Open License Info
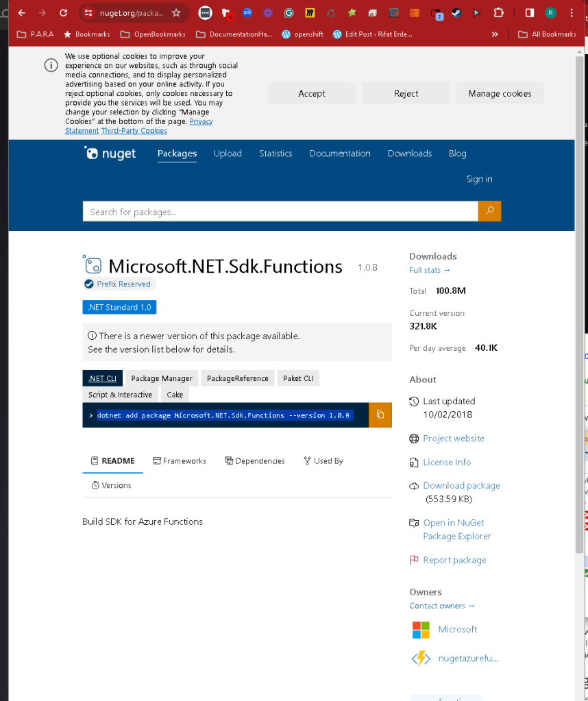This screenshot has width=588, height=701. pyautogui.click(x=447, y=462)
